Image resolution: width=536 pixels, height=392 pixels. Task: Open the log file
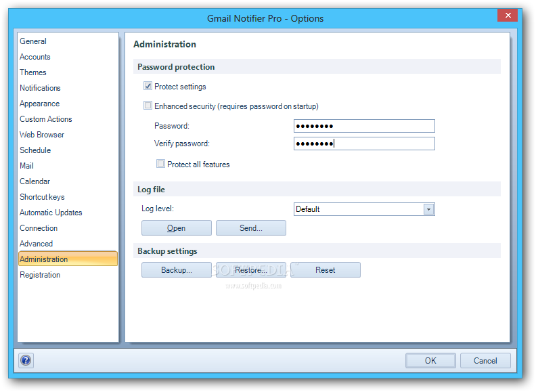(x=177, y=227)
